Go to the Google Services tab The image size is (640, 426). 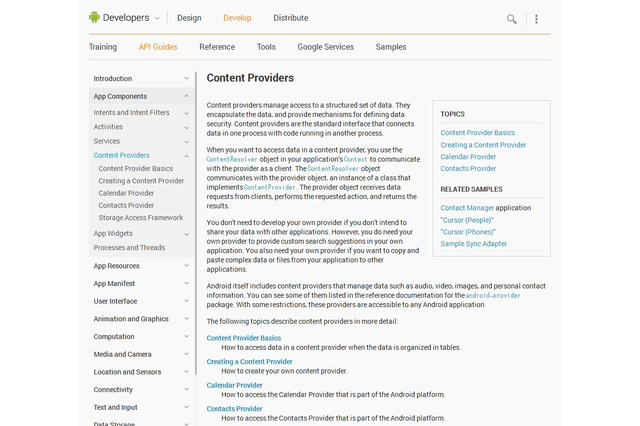(325, 47)
